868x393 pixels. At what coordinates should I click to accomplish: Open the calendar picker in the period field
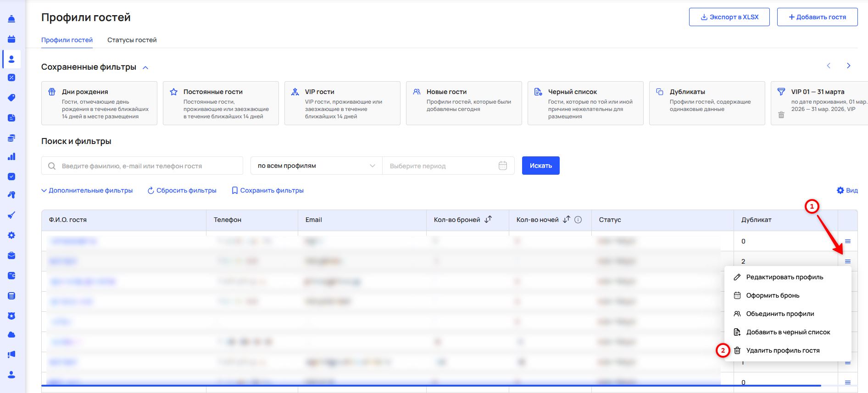(x=503, y=166)
